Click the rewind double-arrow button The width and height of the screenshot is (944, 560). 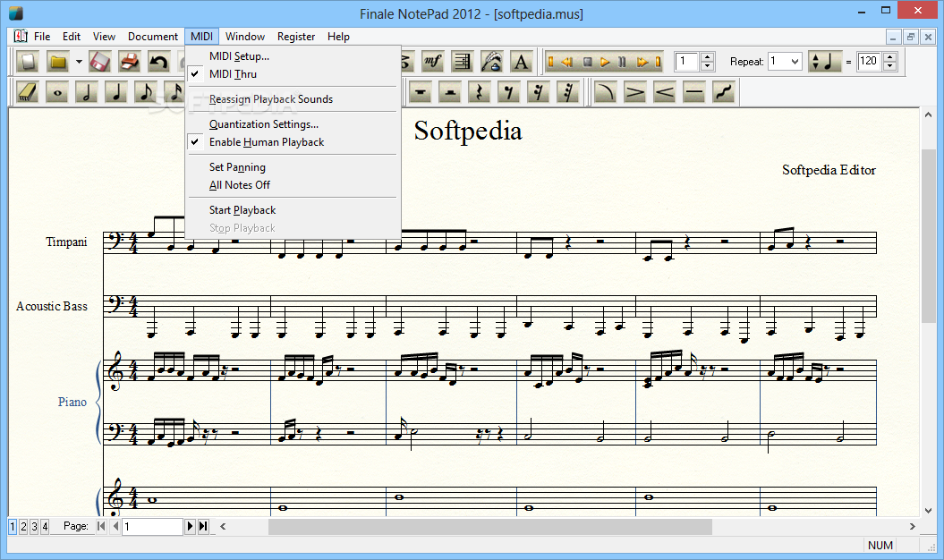coord(566,62)
